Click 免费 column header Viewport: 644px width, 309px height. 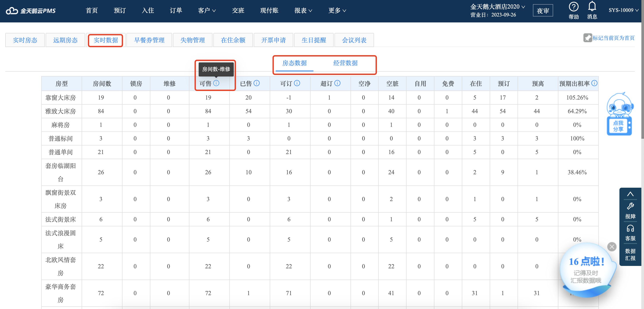tap(448, 84)
